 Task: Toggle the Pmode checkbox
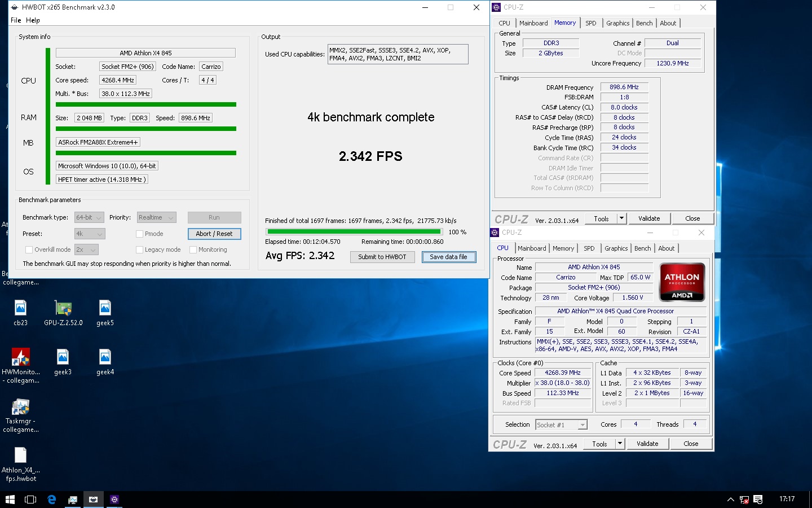[x=139, y=234]
